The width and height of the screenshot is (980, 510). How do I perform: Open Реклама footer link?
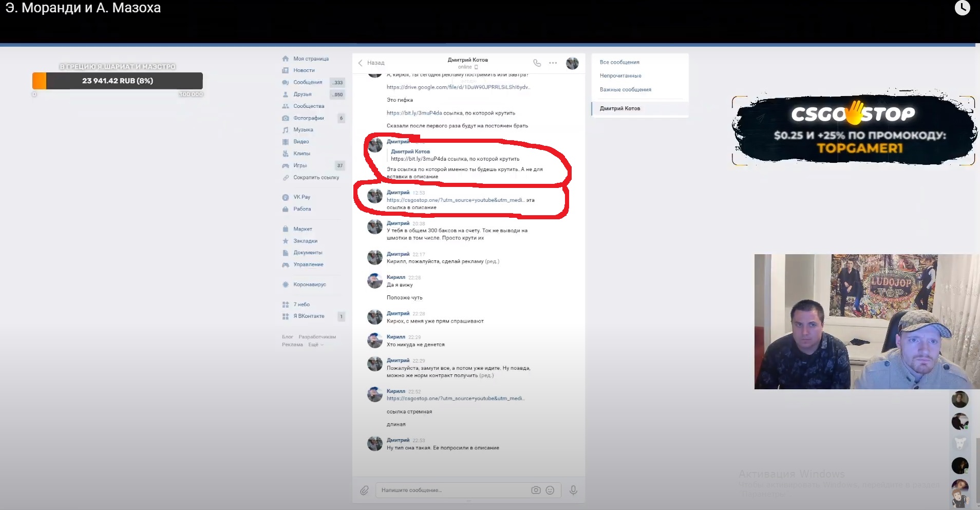click(x=292, y=345)
